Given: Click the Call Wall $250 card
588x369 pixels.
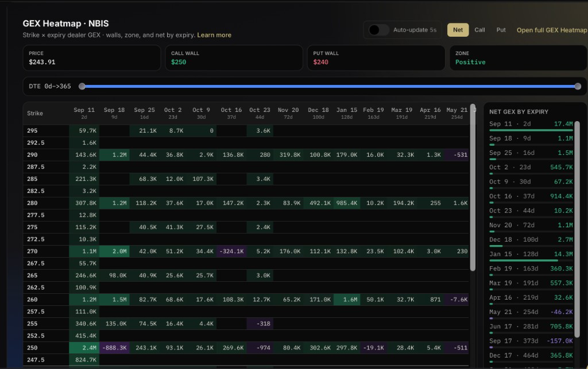Looking at the screenshot, I should [234, 58].
